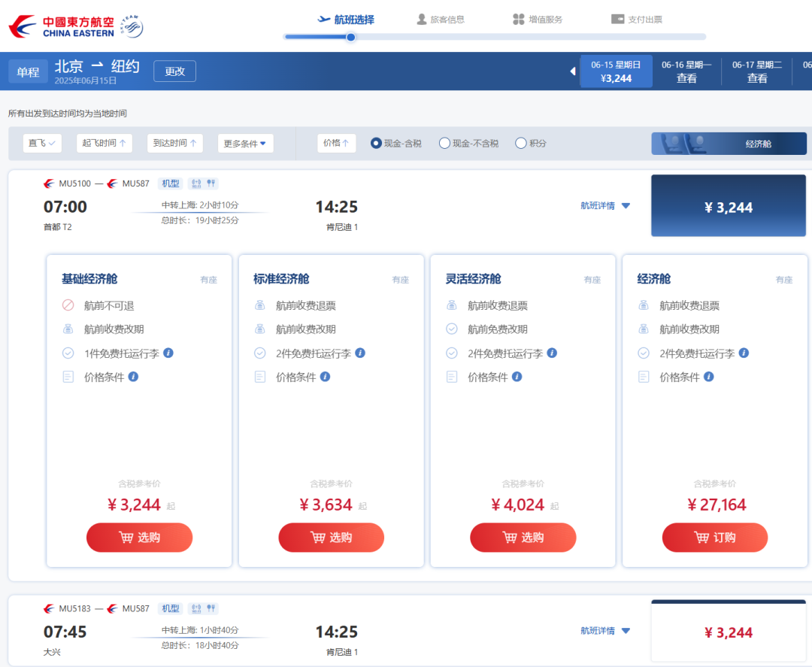The width and height of the screenshot is (812, 667).
Task: Click 更改 button to modify route
Action: (x=174, y=71)
